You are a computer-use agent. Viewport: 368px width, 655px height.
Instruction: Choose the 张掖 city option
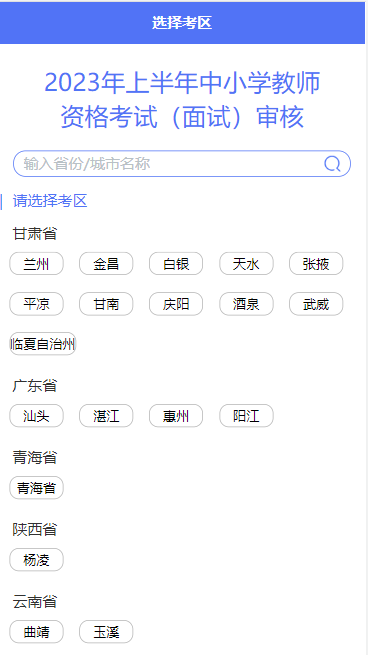click(x=316, y=264)
